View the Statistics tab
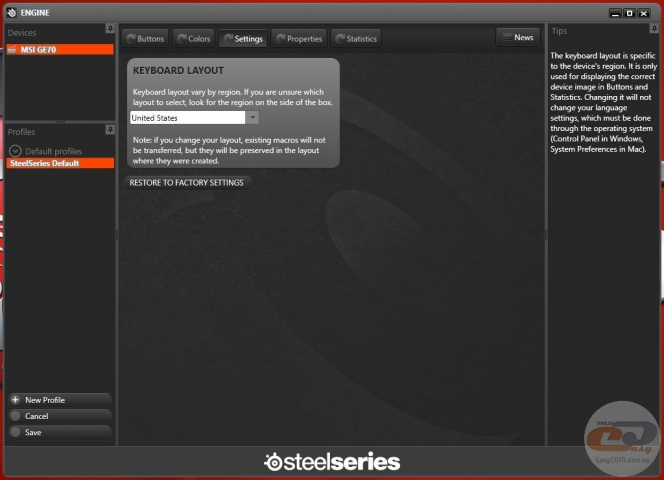The image size is (664, 480). coord(356,39)
